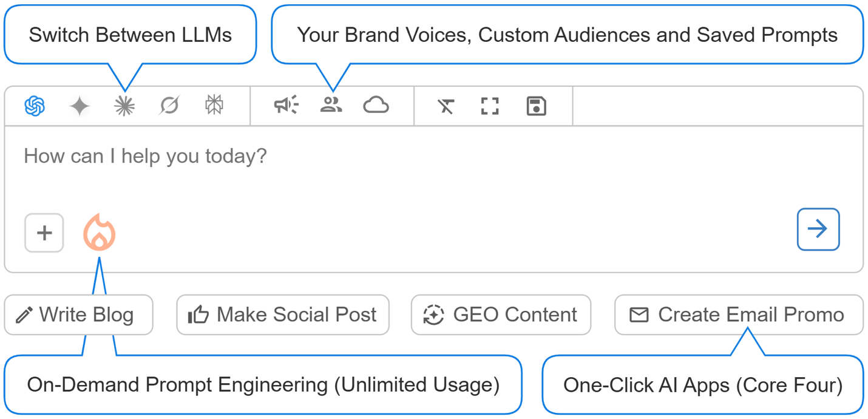Click the GEO Content app button

click(x=501, y=315)
